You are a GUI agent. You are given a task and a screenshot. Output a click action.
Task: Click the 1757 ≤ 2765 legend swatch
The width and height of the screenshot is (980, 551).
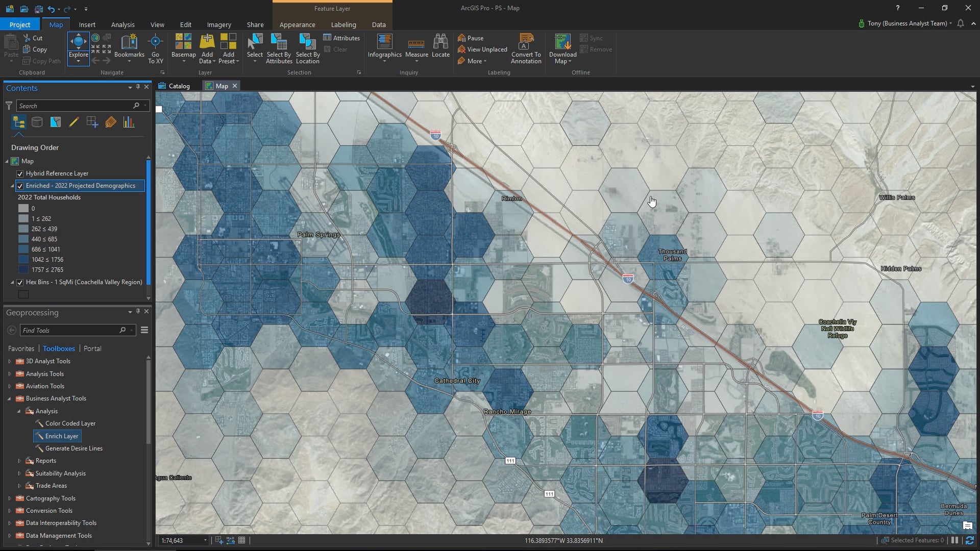(x=23, y=270)
